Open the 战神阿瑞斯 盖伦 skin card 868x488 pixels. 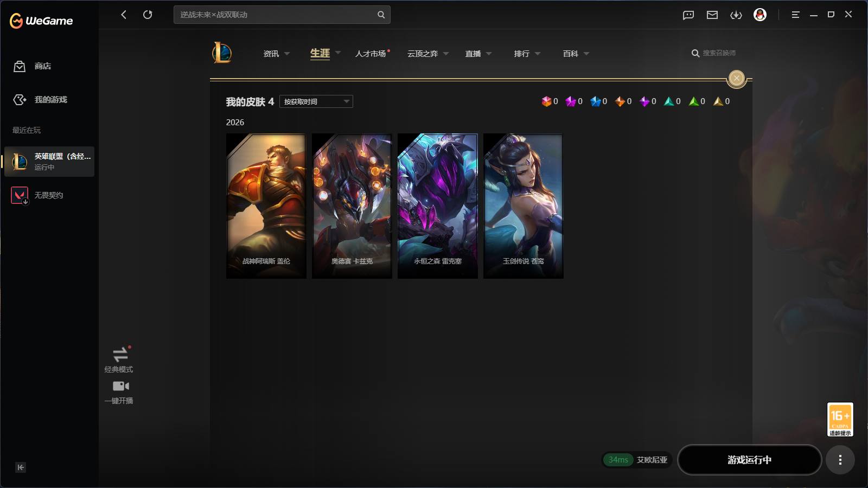click(266, 206)
